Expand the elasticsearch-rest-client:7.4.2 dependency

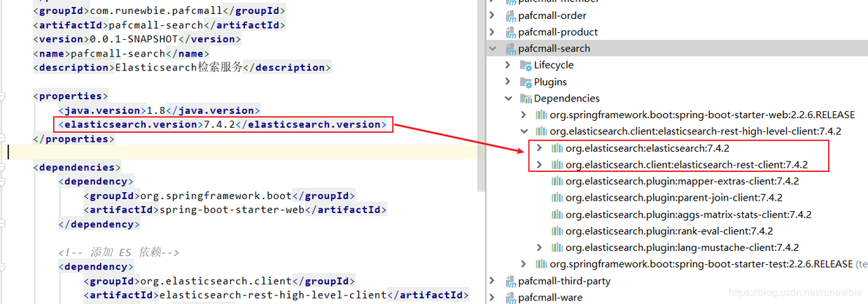tap(539, 165)
